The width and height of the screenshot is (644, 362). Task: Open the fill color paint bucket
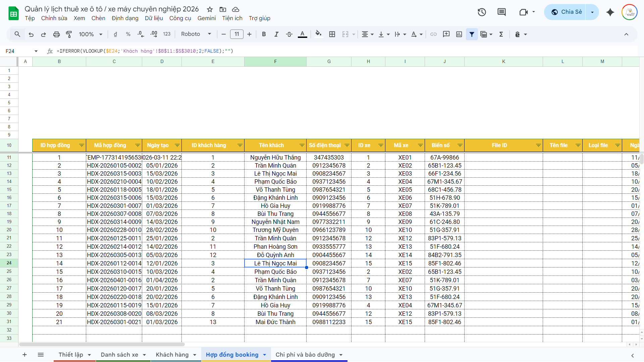point(318,34)
